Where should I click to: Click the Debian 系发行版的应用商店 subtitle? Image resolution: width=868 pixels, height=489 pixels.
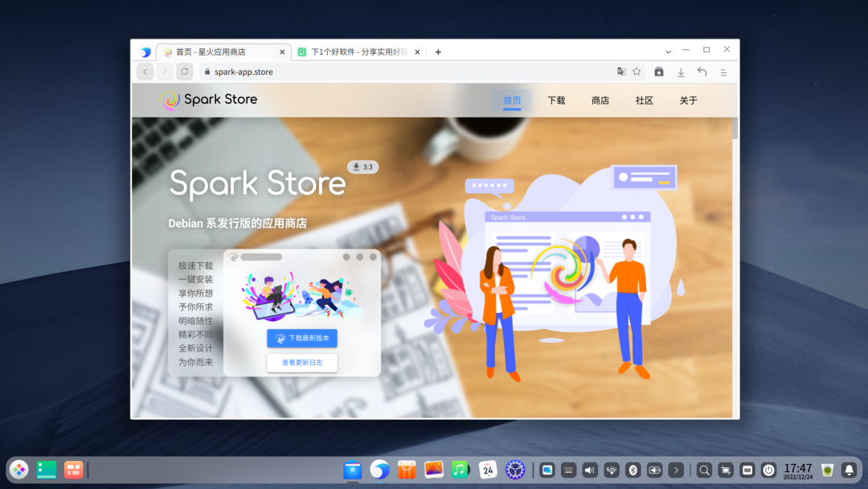coord(237,223)
